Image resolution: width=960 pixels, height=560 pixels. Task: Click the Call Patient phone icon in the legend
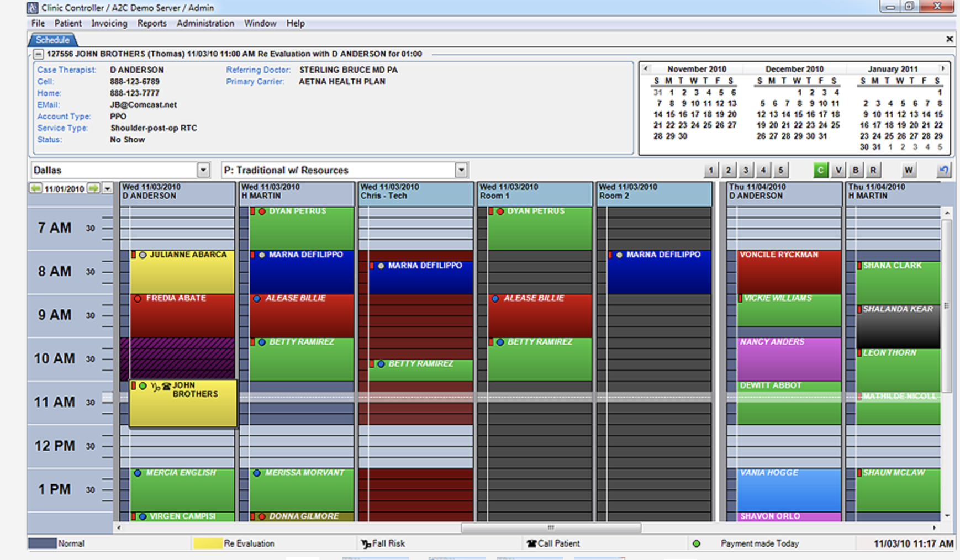click(x=532, y=543)
